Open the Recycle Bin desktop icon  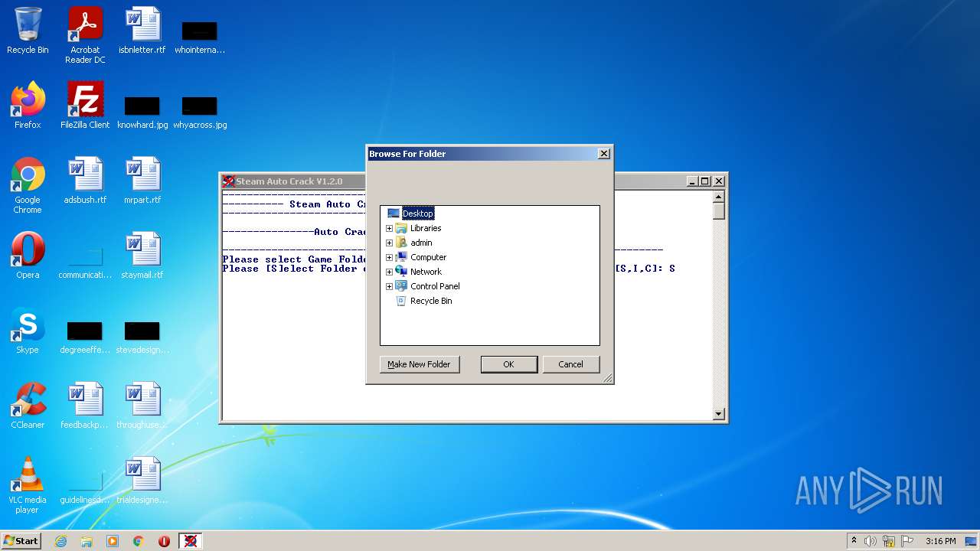pos(28,31)
